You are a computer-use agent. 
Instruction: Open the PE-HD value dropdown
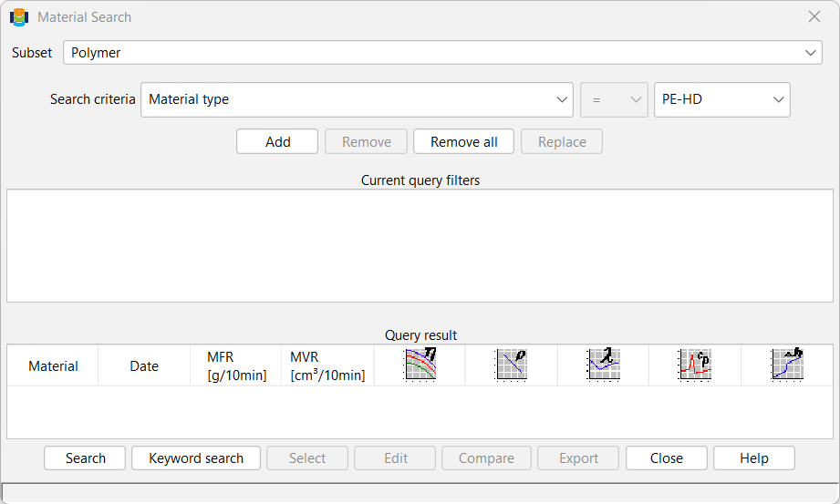(x=721, y=99)
